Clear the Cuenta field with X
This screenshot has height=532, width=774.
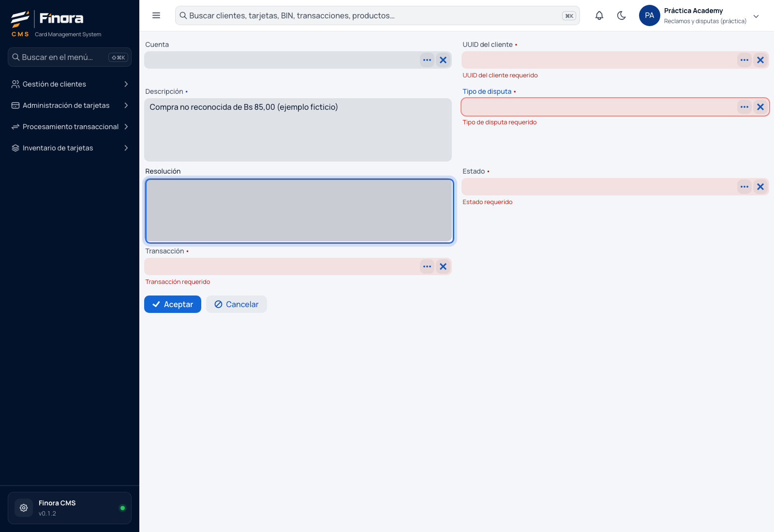[443, 60]
